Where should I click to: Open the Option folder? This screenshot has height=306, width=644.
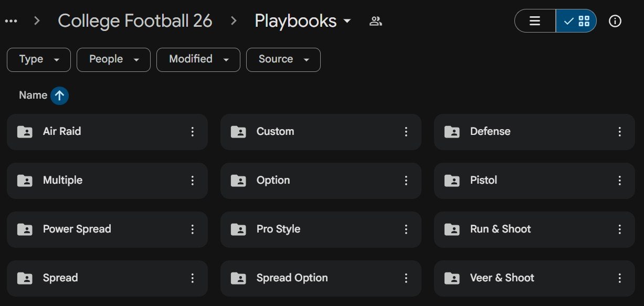tap(321, 181)
